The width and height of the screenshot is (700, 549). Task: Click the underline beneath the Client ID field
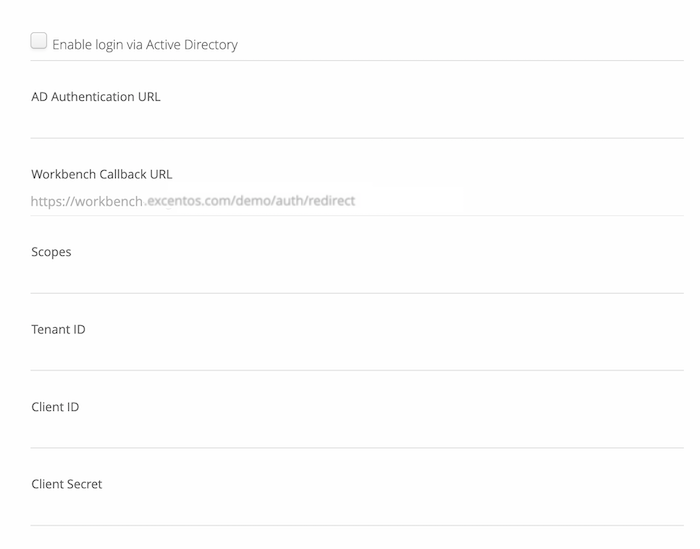click(x=357, y=448)
